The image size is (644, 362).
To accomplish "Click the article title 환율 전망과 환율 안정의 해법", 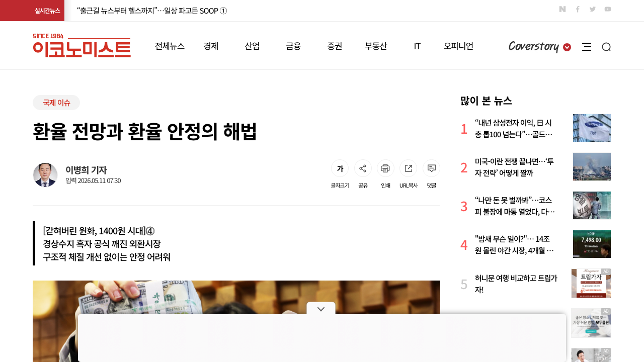I will pos(145,131).
